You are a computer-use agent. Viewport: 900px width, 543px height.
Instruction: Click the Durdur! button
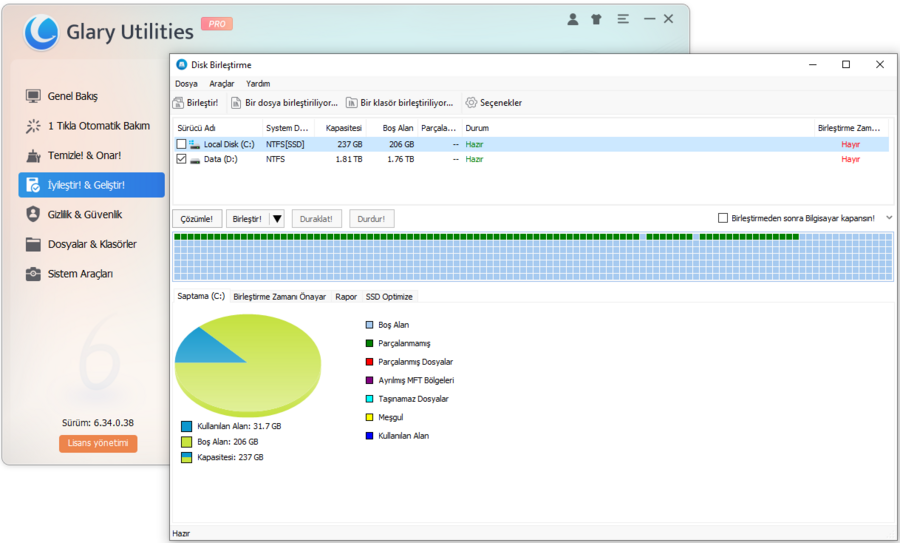[371, 219]
